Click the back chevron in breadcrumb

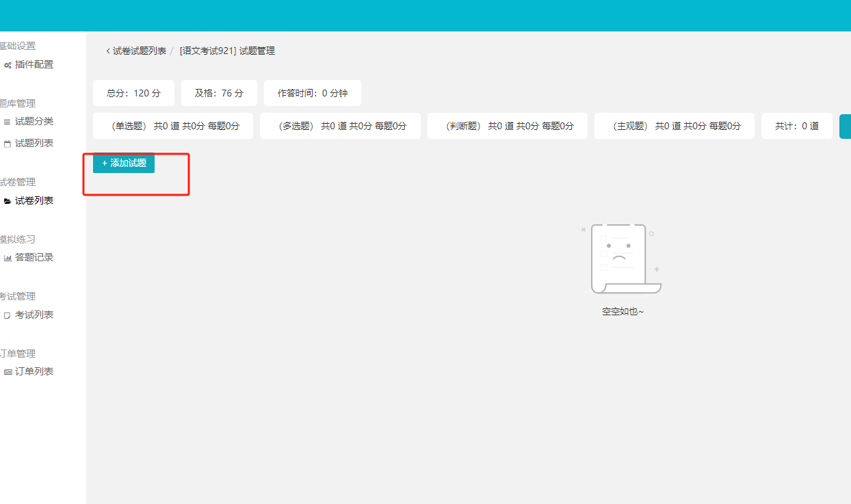108,51
